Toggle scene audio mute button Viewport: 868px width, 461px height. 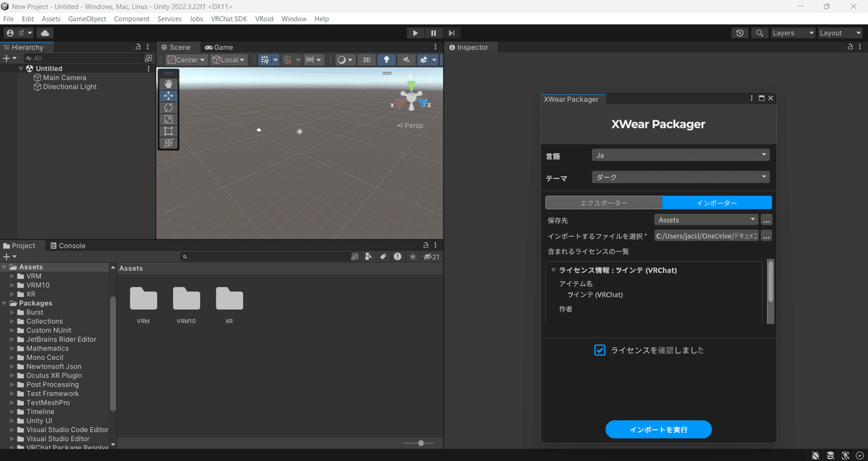coord(406,60)
